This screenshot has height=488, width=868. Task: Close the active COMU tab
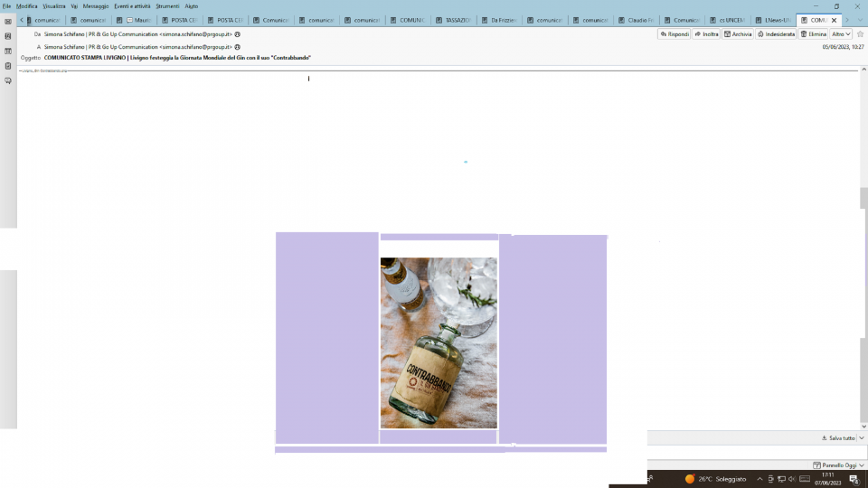[x=835, y=20]
